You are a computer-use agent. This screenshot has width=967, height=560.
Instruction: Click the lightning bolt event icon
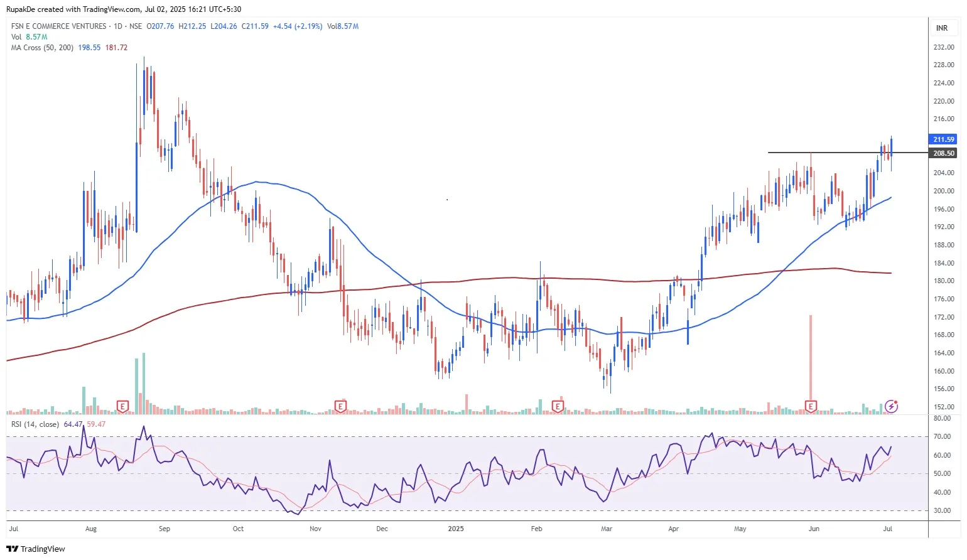click(x=891, y=406)
